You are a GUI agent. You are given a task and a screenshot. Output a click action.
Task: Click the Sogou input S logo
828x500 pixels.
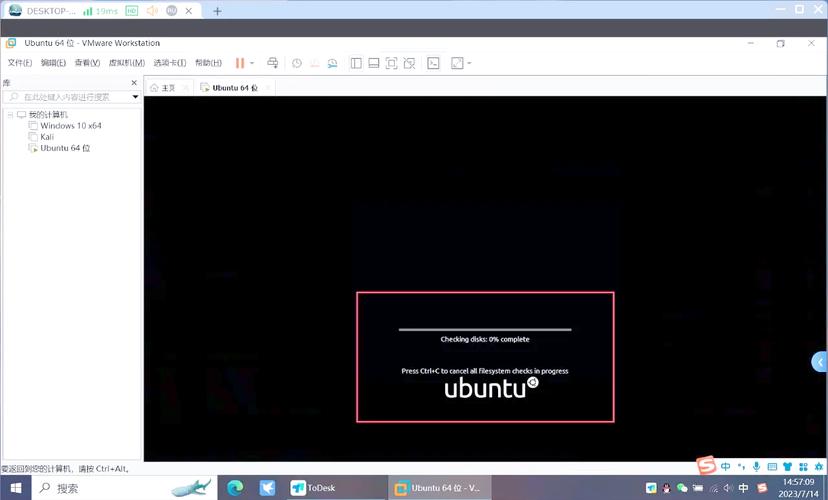pyautogui.click(x=707, y=465)
